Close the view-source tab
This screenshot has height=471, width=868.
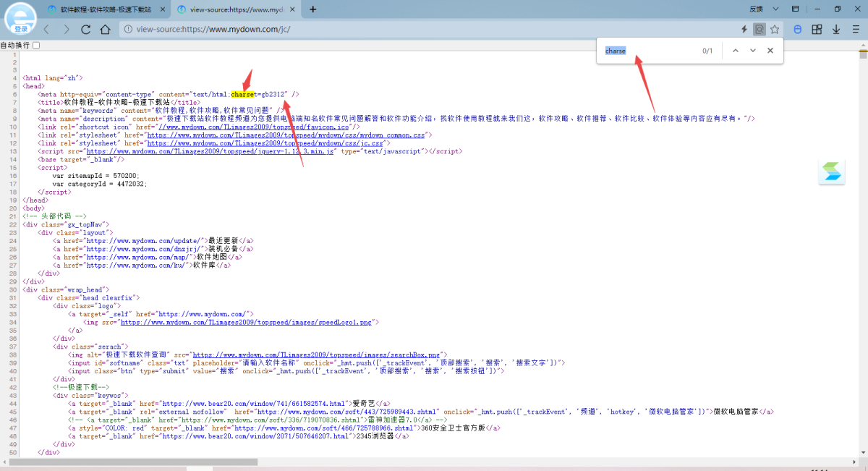click(292, 9)
